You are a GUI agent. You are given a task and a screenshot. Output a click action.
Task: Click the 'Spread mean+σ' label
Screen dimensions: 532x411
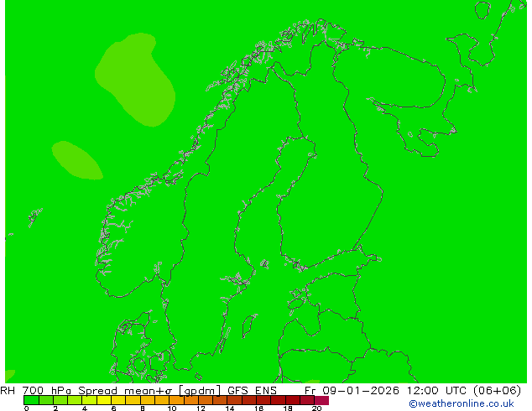point(125,390)
